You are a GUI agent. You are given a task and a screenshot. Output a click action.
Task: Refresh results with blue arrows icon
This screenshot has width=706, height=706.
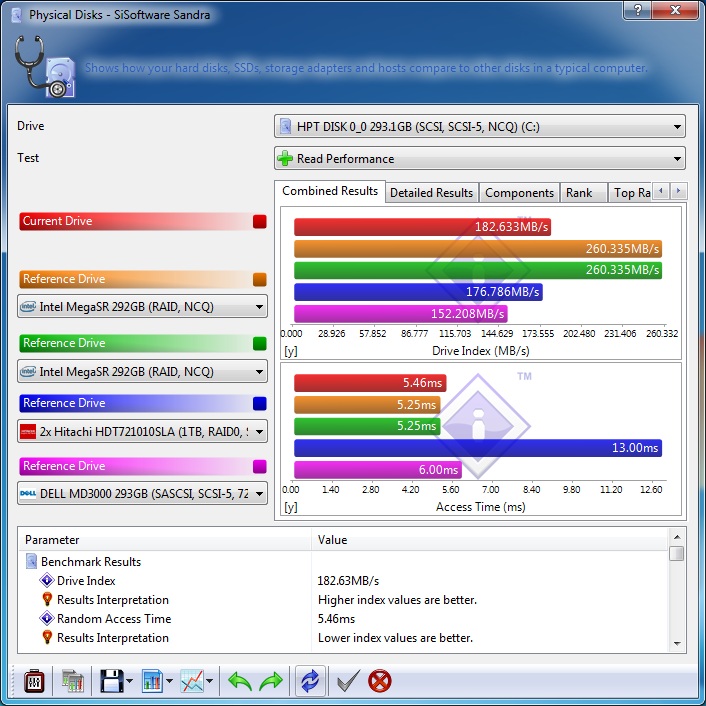(x=310, y=681)
